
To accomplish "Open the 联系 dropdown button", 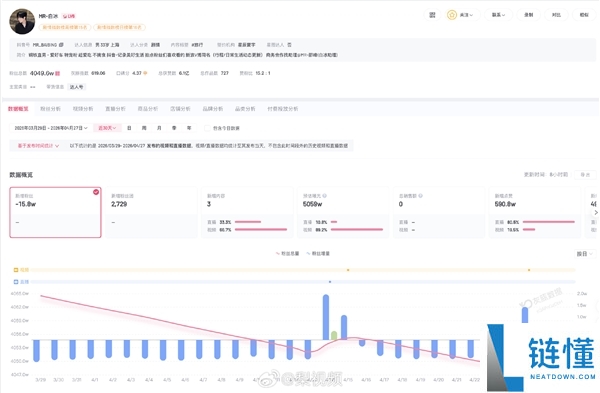I will pos(498,15).
